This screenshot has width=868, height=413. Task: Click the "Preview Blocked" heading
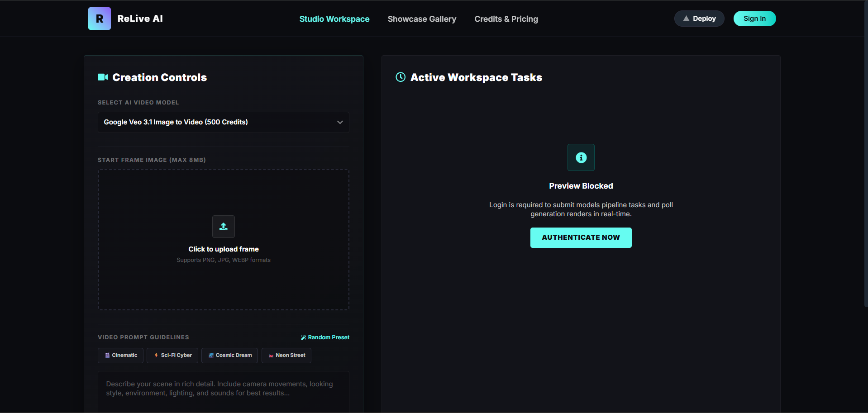[x=581, y=186]
